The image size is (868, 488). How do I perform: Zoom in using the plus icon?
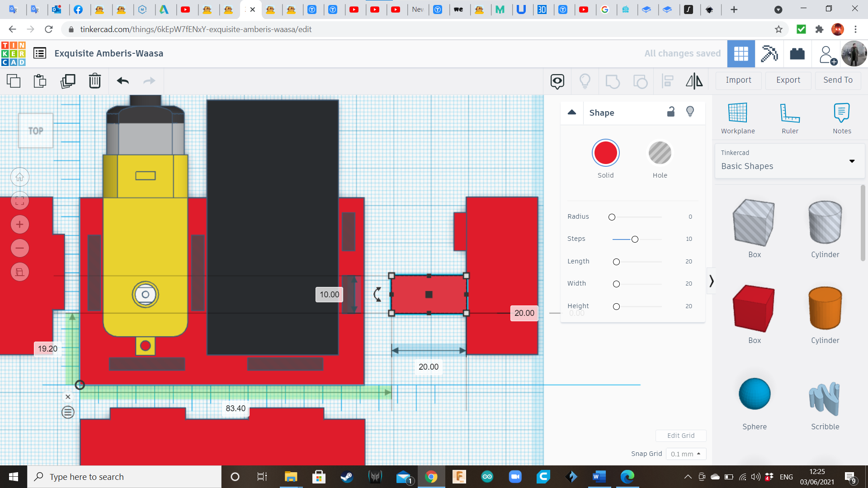19,224
